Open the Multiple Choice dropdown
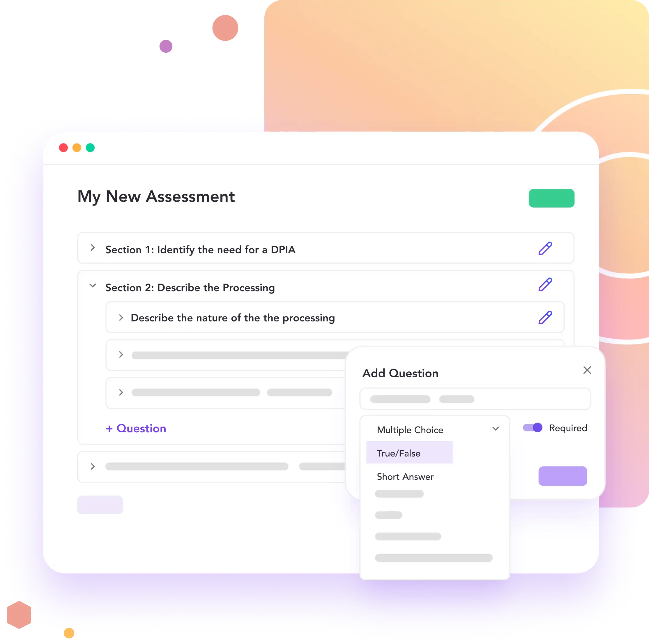The image size is (649, 644). (437, 429)
